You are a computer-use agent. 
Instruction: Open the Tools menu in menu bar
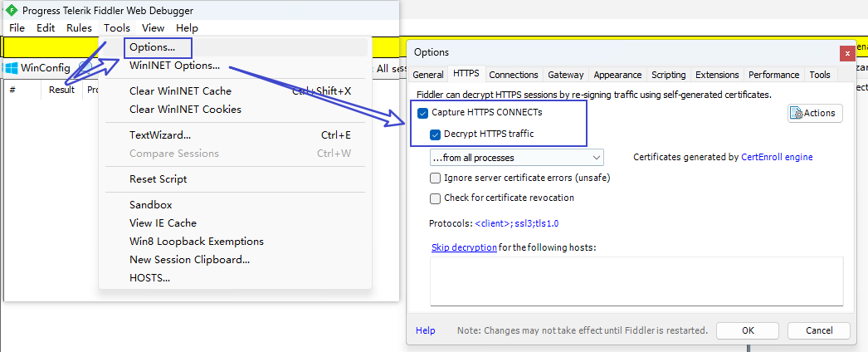pyautogui.click(x=117, y=27)
